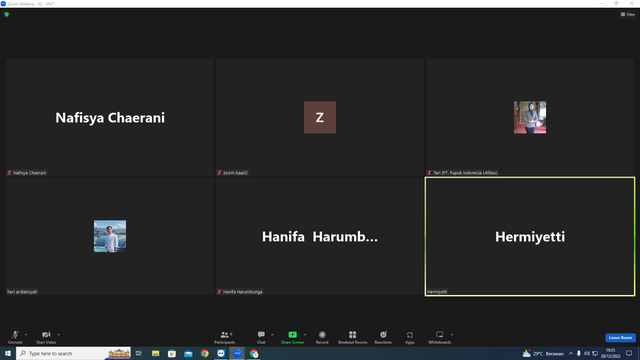The width and height of the screenshot is (640, 360).
Task: Open the notification center icon
Action: (x=629, y=353)
